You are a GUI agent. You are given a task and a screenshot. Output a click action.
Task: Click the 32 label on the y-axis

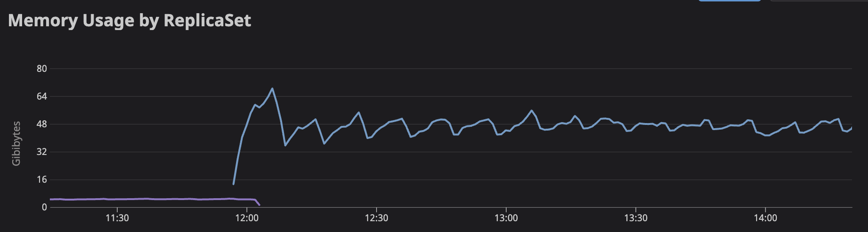point(42,152)
